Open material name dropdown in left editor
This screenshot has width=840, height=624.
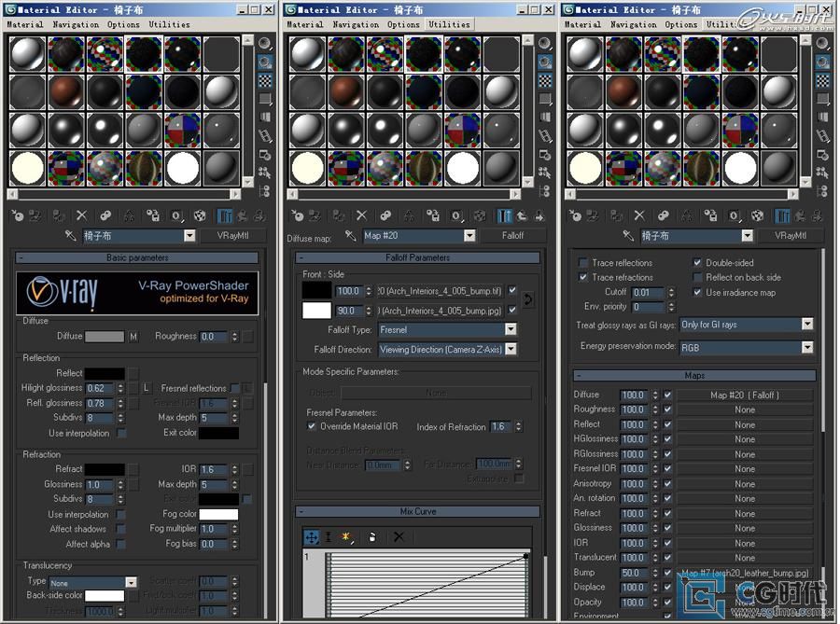pos(189,235)
